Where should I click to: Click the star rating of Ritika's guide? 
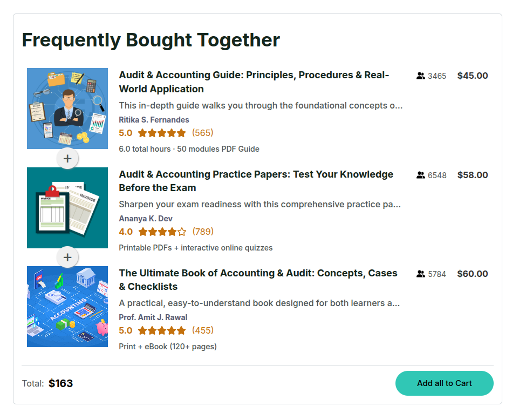pos(161,133)
